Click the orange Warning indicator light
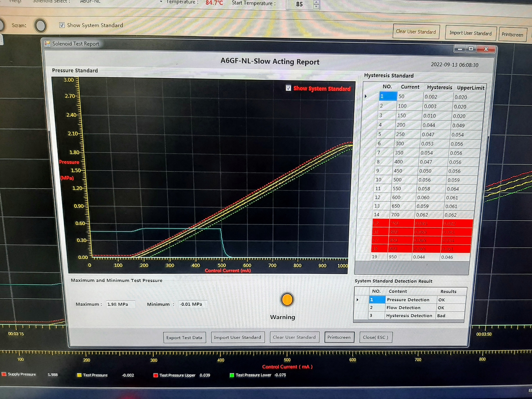 click(287, 300)
